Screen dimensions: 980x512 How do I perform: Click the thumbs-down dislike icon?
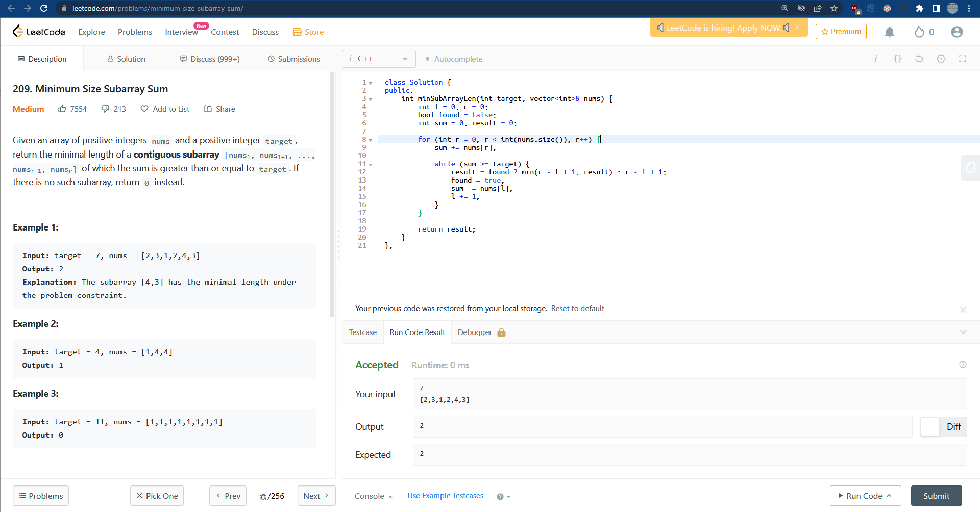click(x=105, y=109)
